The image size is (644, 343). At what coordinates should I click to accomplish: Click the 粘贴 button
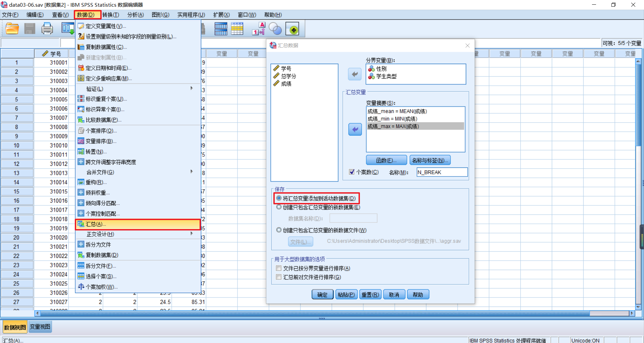pyautogui.click(x=346, y=295)
